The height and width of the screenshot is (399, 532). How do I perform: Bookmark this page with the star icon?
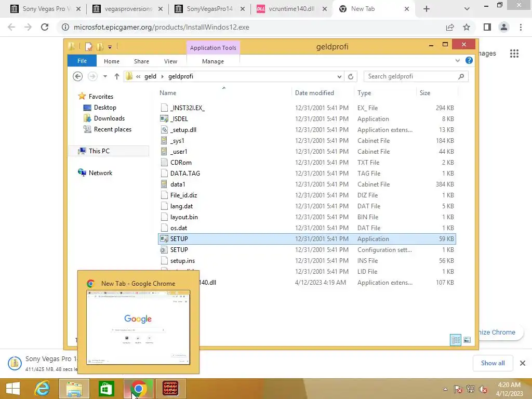pos(467,27)
